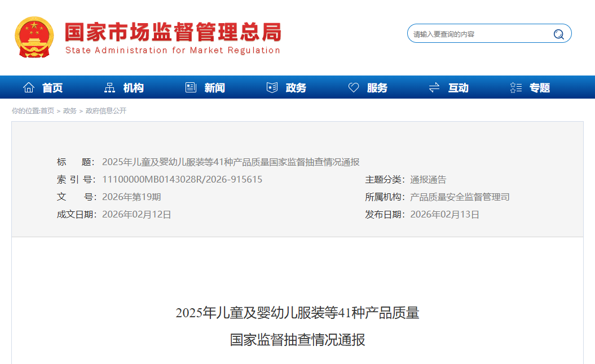Click the 互动 exchange-arrows icon
This screenshot has width=595, height=364.
(x=434, y=87)
